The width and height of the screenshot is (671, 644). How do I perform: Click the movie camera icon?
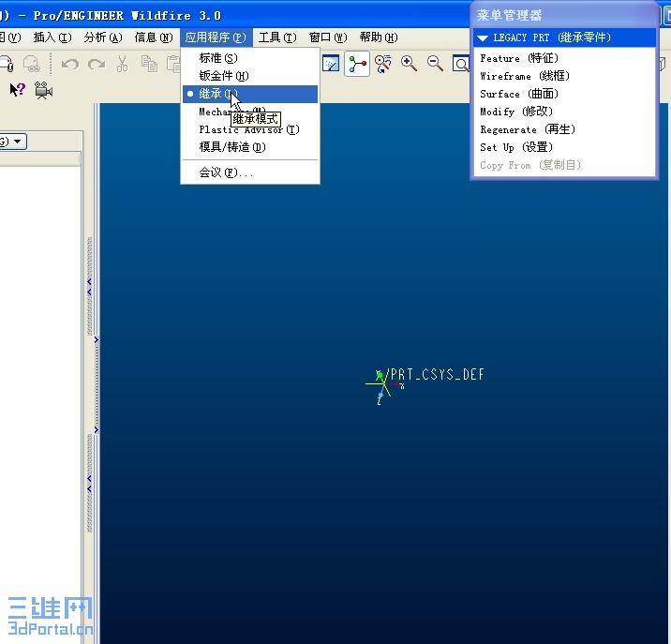click(43, 90)
